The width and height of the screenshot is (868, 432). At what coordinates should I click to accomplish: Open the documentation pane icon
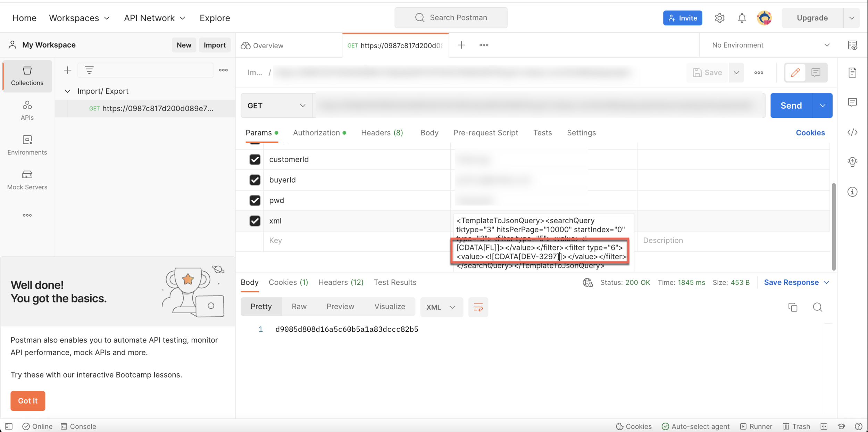click(x=852, y=73)
